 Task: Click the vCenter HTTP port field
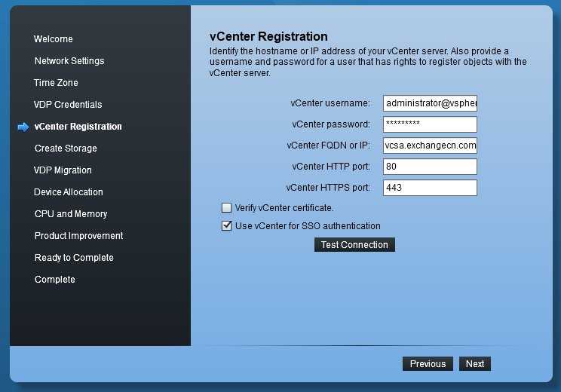coord(430,167)
